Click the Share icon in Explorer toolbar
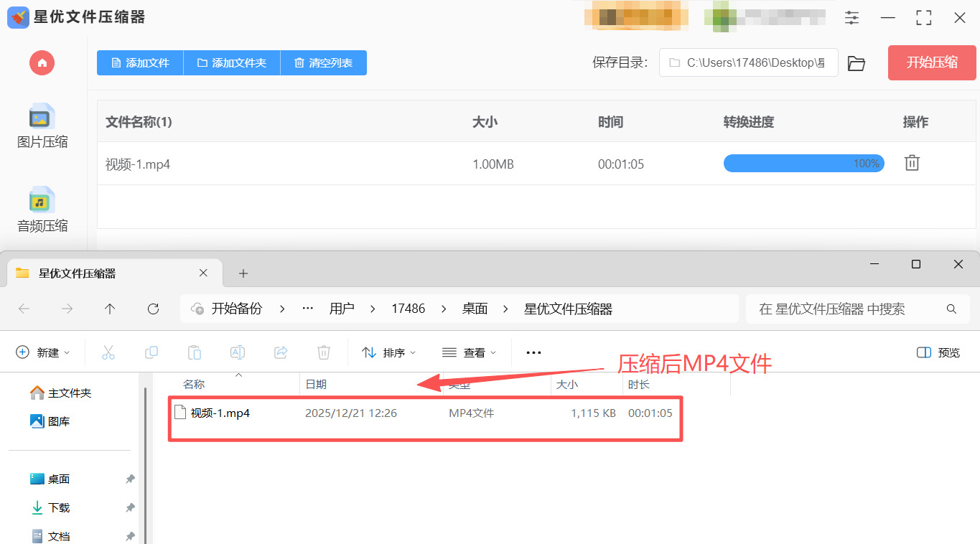980x544 pixels. (x=281, y=352)
